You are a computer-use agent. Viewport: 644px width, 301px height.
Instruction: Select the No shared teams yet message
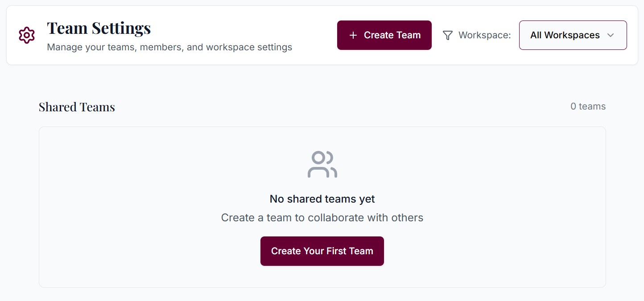pyautogui.click(x=322, y=199)
